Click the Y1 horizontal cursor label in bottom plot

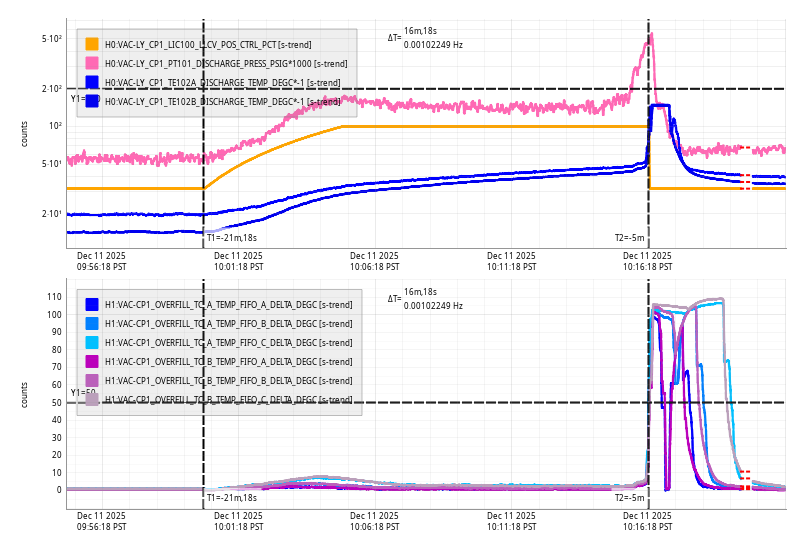(82, 393)
